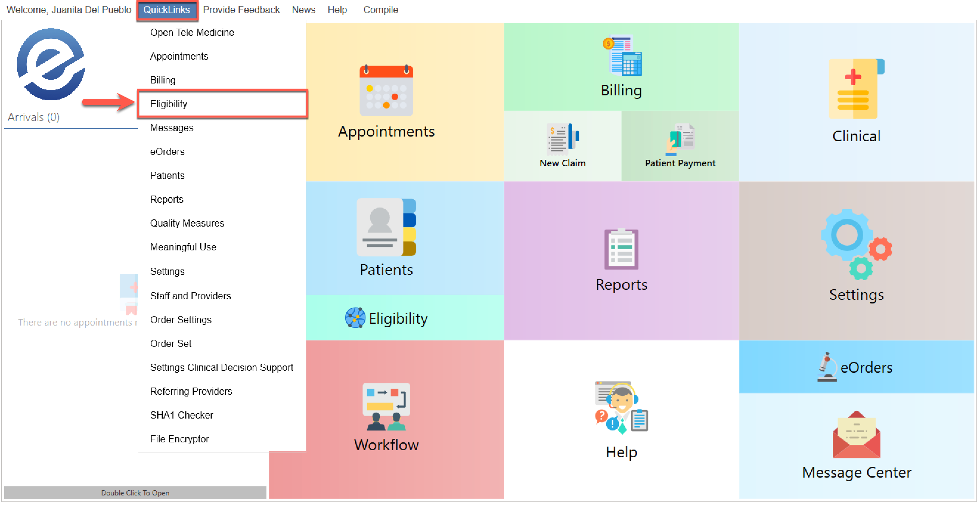Open the Eligibility globe tile
Image resolution: width=980 pixels, height=505 pixels.
(x=386, y=318)
